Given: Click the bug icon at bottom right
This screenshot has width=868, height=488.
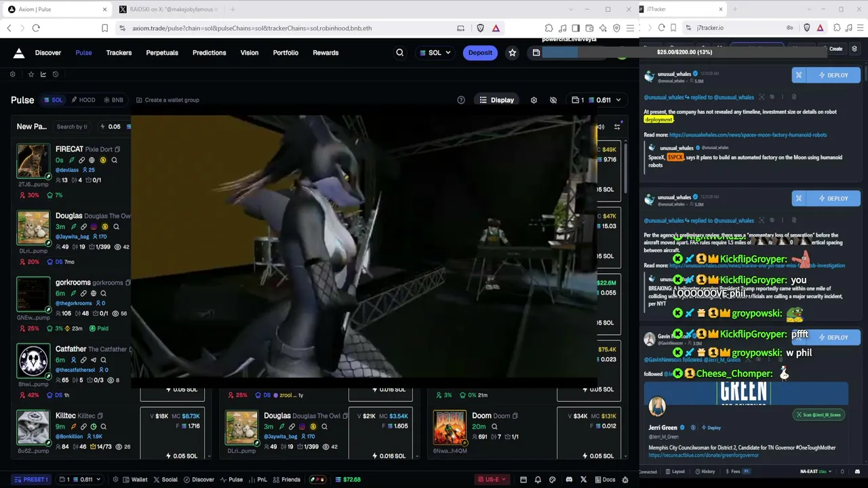Looking at the screenshot, I should pos(625,480).
